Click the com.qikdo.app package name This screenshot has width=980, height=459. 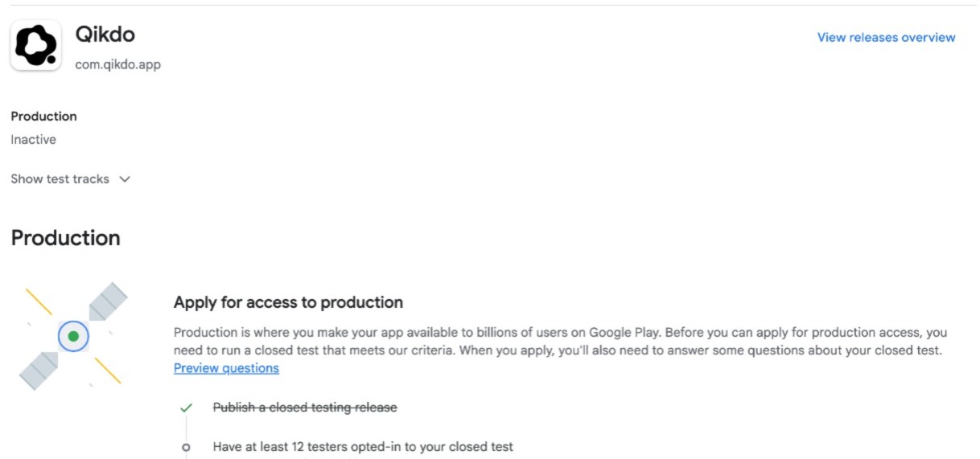point(117,64)
